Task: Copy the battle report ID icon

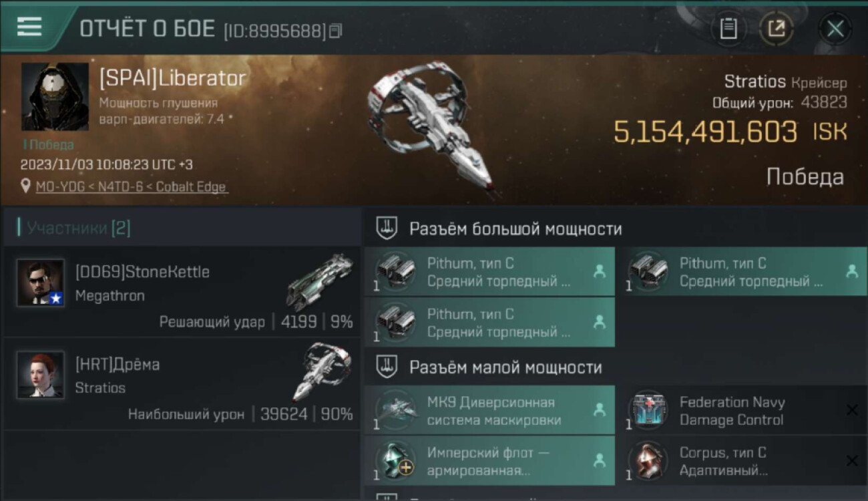Action: pos(336,31)
